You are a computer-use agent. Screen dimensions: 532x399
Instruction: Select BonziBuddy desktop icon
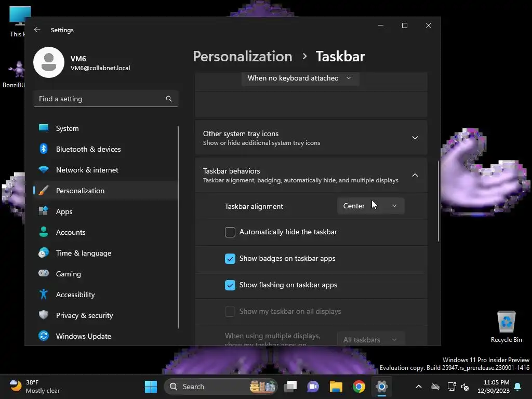point(14,75)
